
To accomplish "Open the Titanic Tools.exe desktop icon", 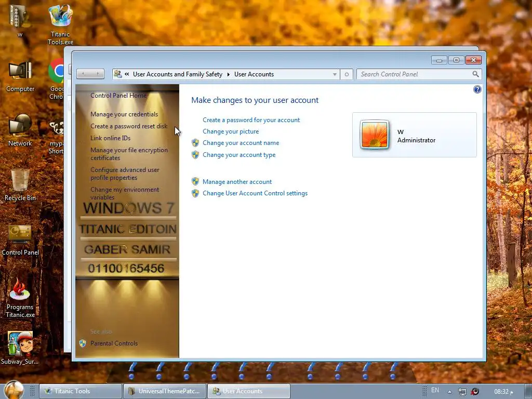I will [x=60, y=24].
